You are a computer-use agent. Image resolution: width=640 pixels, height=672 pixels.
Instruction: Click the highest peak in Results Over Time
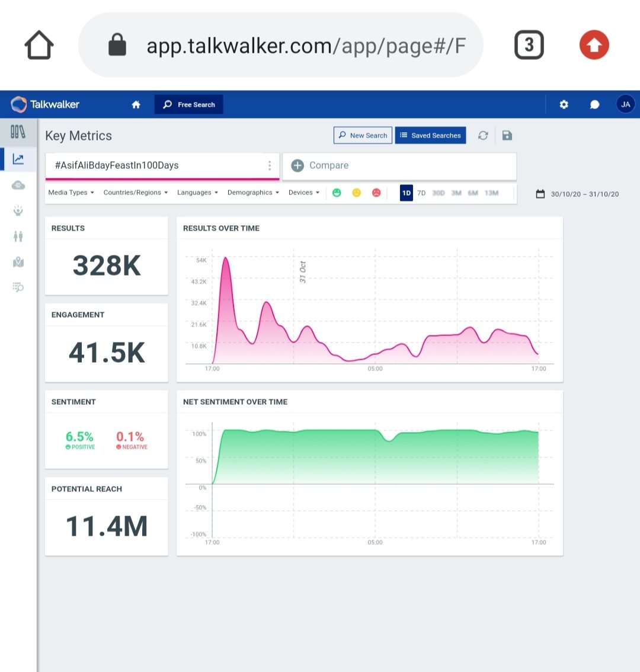(225, 258)
